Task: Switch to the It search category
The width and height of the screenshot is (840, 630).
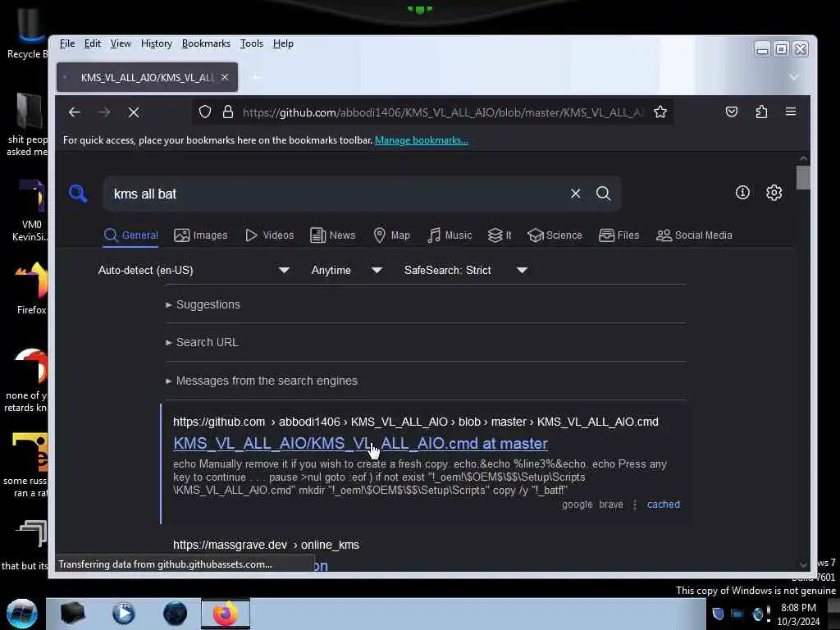Action: click(x=500, y=235)
